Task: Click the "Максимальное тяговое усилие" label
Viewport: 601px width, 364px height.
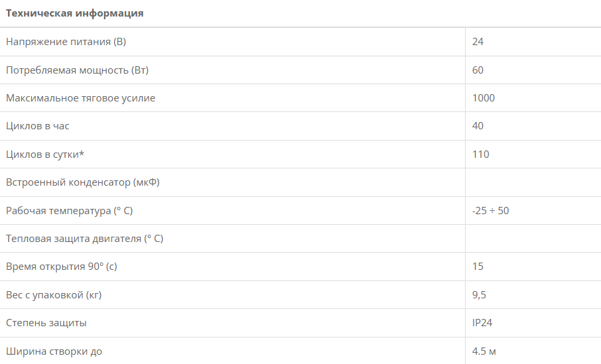Action: point(80,98)
